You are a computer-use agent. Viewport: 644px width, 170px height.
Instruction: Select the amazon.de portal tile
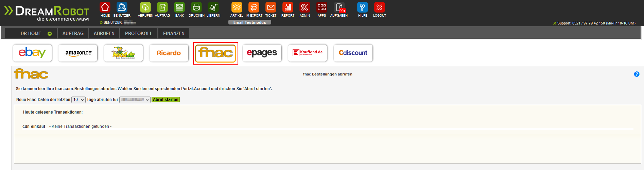point(78,53)
